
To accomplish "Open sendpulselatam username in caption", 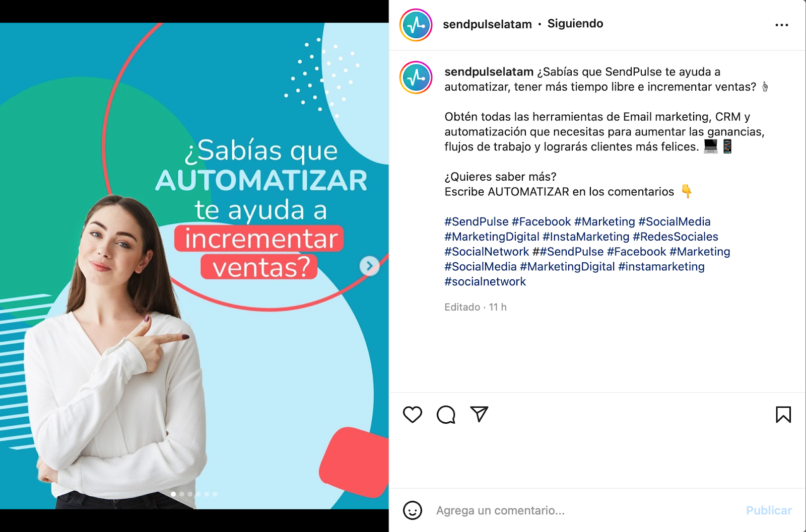I will click(x=489, y=72).
